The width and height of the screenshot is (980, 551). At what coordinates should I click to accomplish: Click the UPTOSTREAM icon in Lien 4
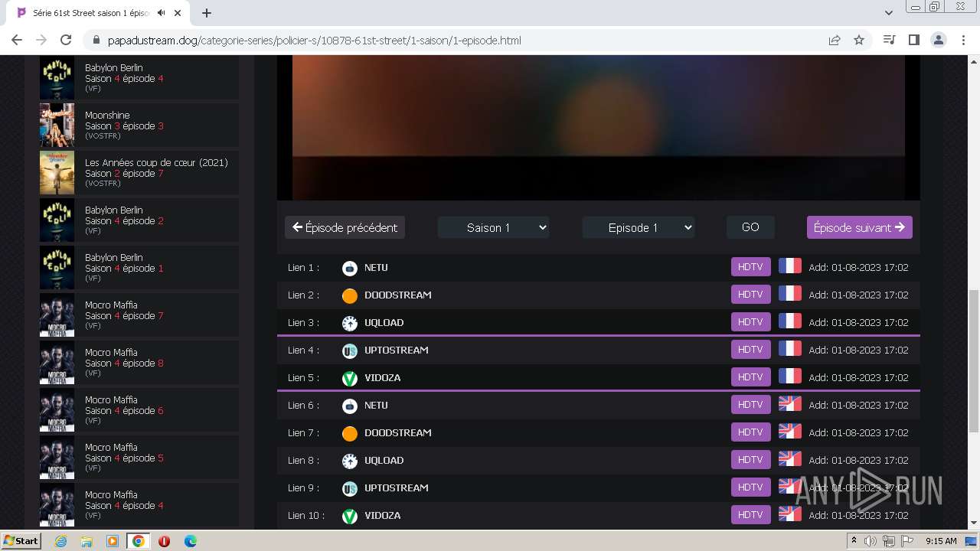(350, 350)
